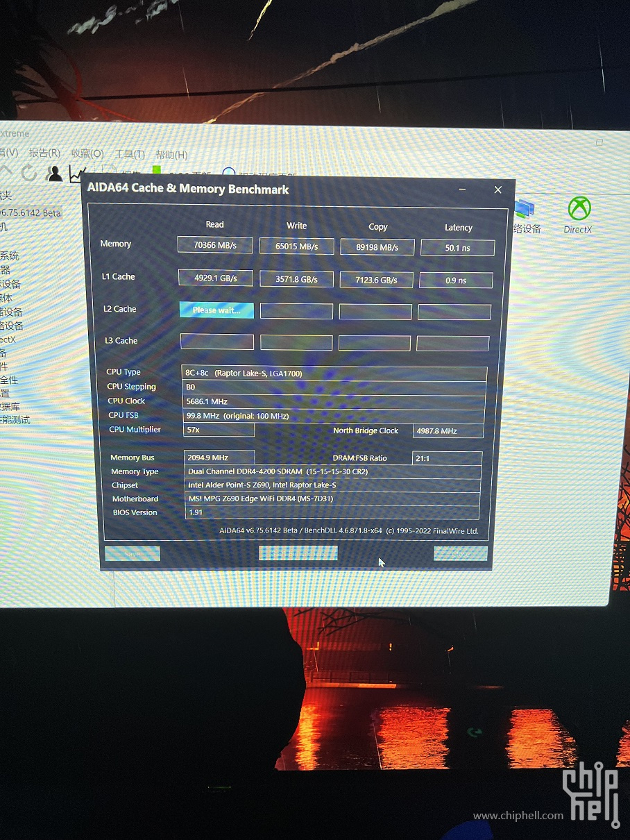
Task: Click the Start Benchmark button
Action: click(x=298, y=553)
